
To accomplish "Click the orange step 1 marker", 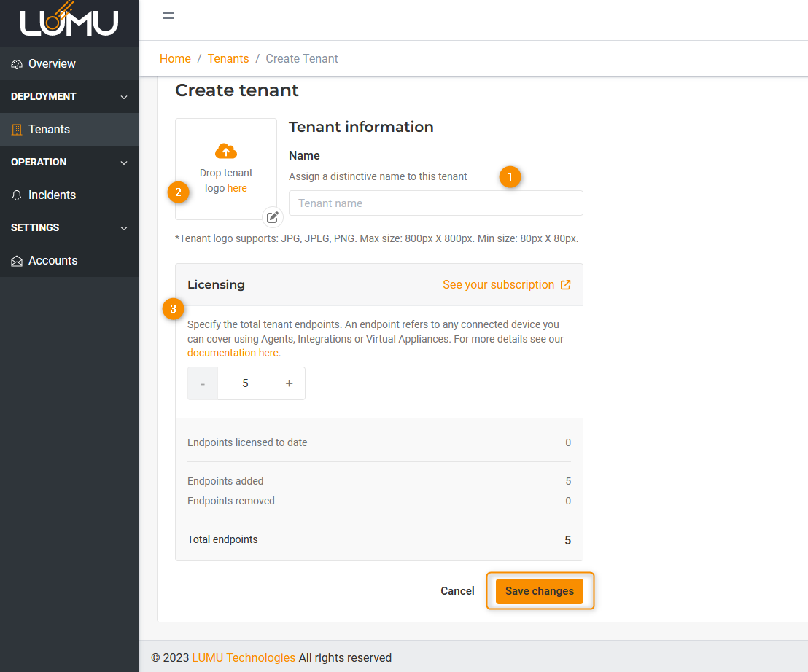I will pos(510,176).
